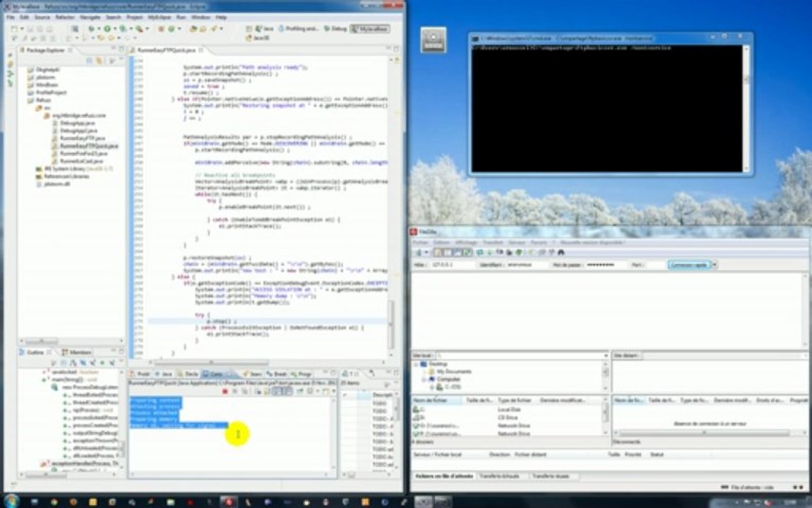
Task: Click the editor horizontal scrollbar
Action: click(211, 363)
